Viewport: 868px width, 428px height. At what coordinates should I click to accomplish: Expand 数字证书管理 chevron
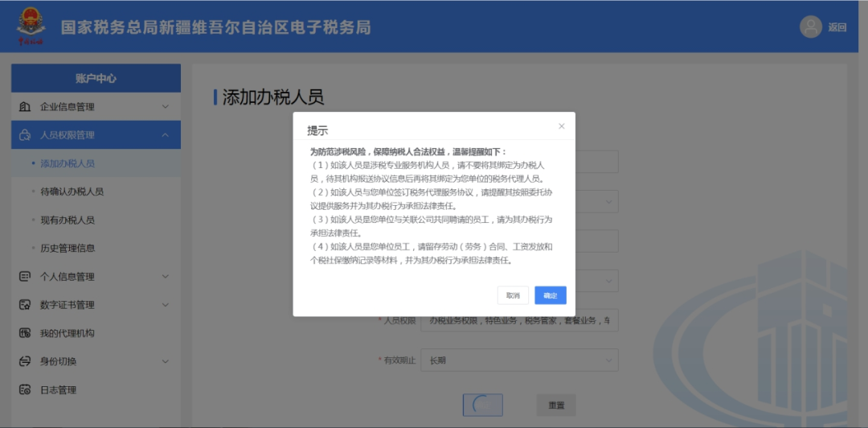[165, 304]
